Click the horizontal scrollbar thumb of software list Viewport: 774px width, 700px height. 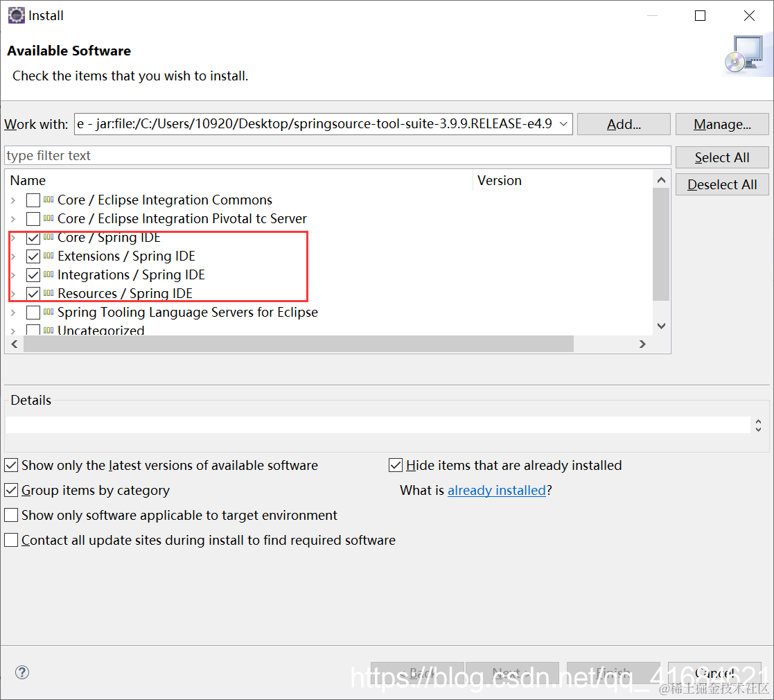click(x=299, y=344)
